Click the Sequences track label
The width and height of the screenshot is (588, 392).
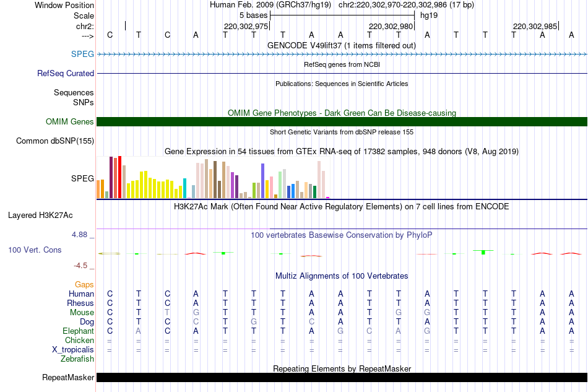click(x=74, y=93)
